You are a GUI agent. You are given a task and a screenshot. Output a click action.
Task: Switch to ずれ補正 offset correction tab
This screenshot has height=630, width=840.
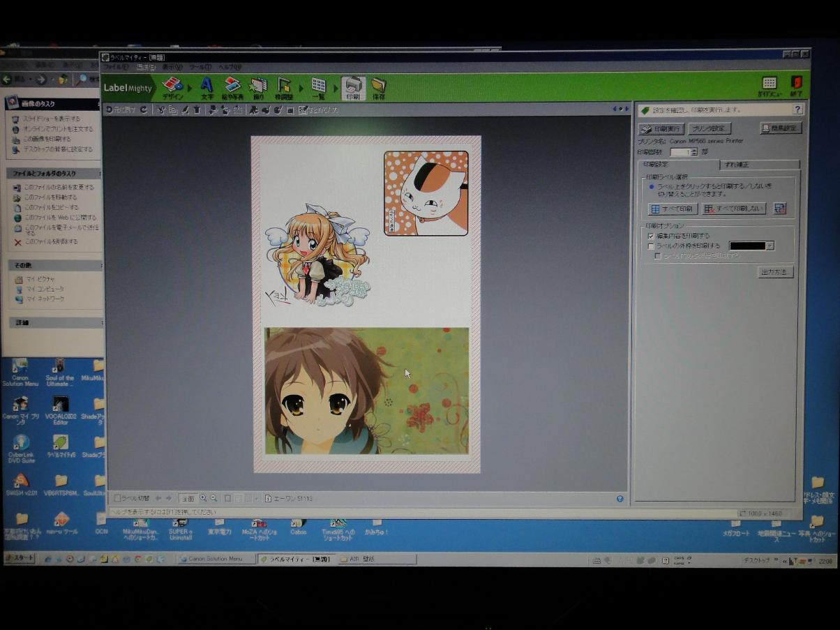759,165
